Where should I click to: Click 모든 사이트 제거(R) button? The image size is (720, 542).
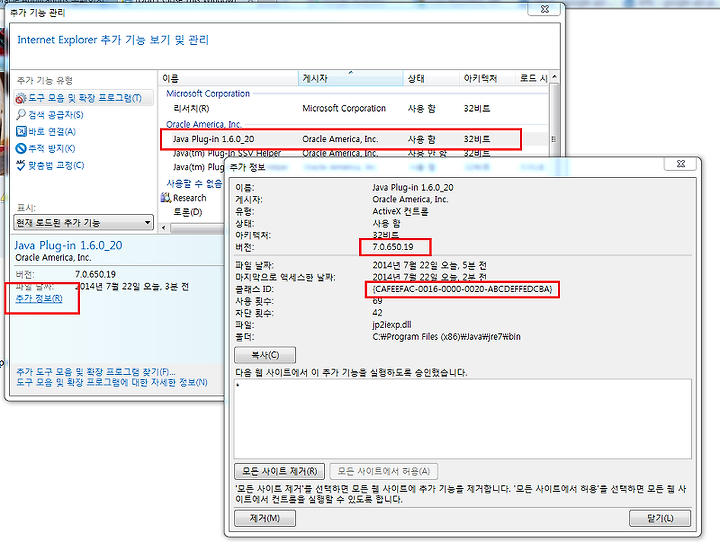point(280,471)
